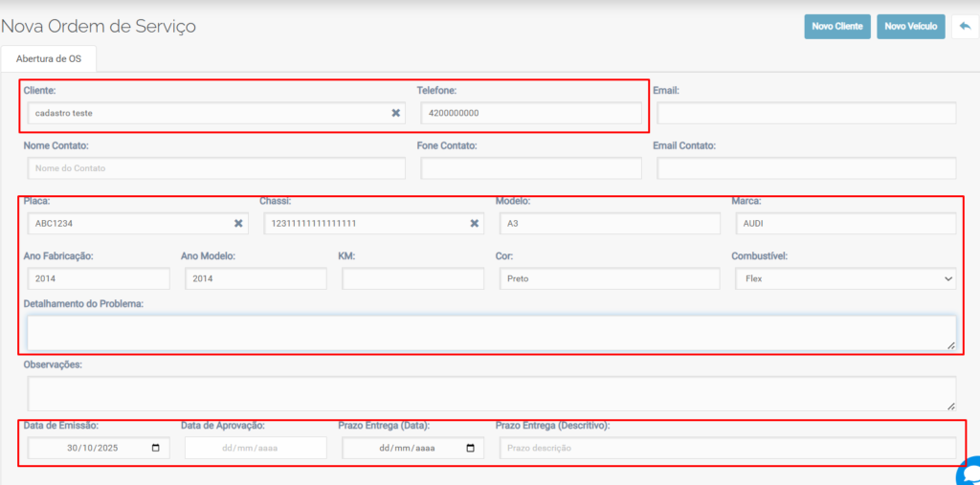Open calendar picker for Data de Emissão
The height and width of the screenshot is (485, 980).
pos(156,448)
